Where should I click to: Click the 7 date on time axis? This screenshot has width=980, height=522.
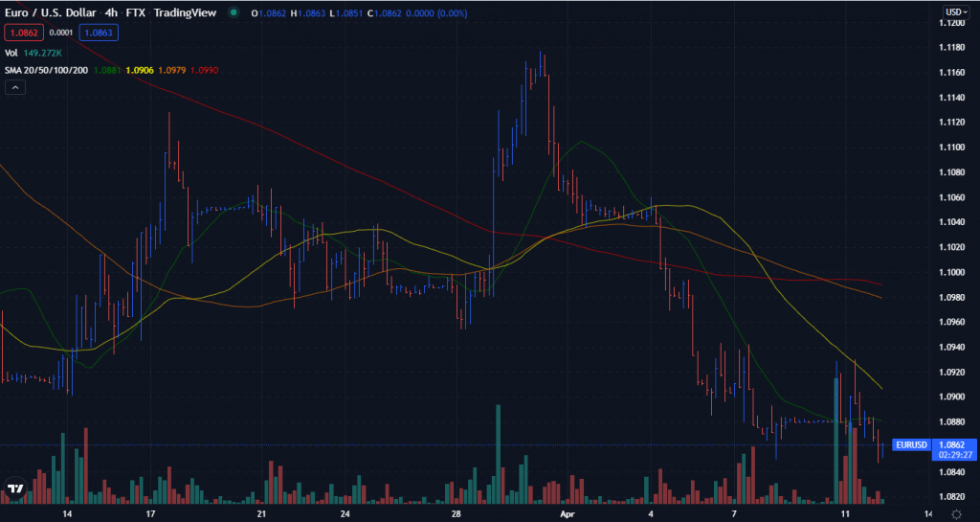734,514
